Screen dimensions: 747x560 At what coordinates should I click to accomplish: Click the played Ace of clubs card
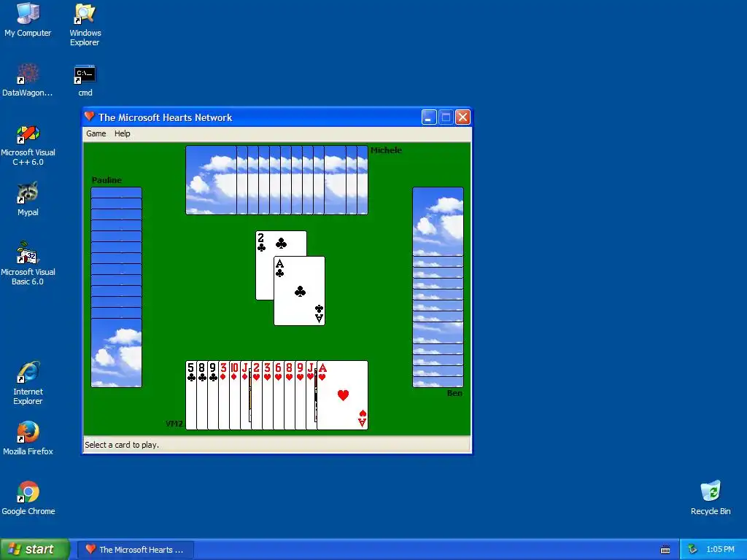299,291
